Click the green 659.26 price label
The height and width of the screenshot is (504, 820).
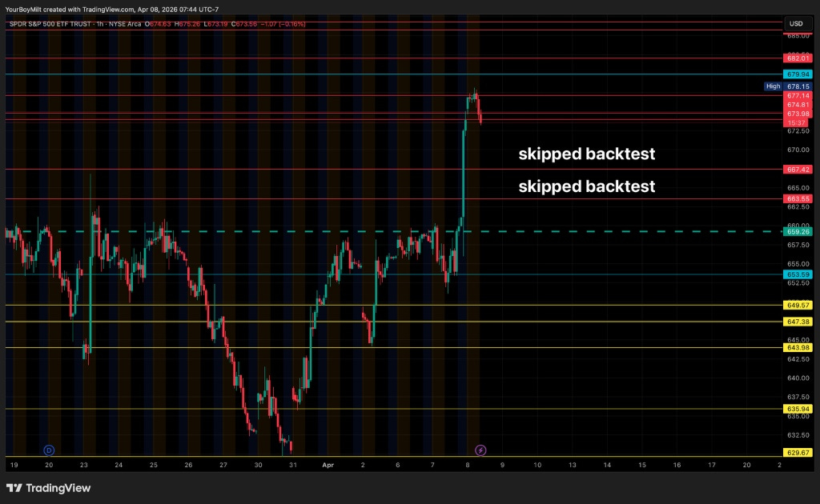pos(798,231)
